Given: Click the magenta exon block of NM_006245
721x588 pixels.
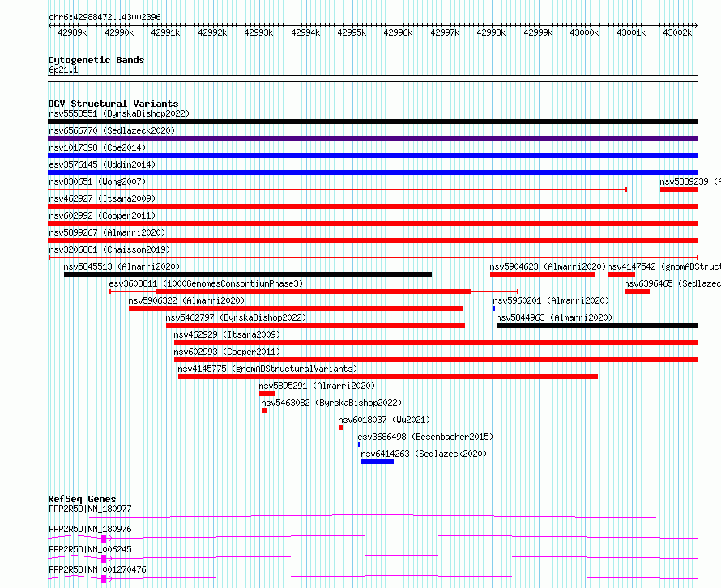Looking at the screenshot, I should pyautogui.click(x=104, y=559).
